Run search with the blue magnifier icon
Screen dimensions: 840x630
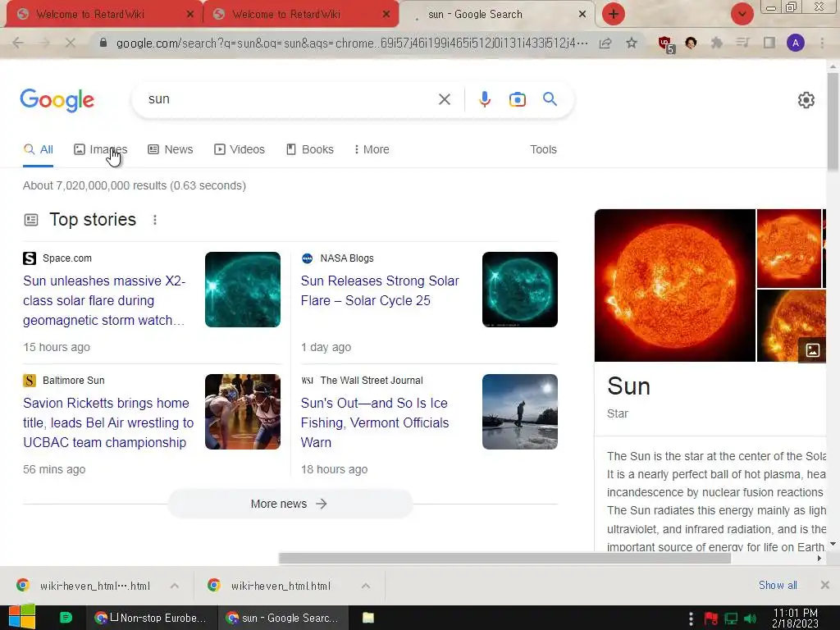550,99
